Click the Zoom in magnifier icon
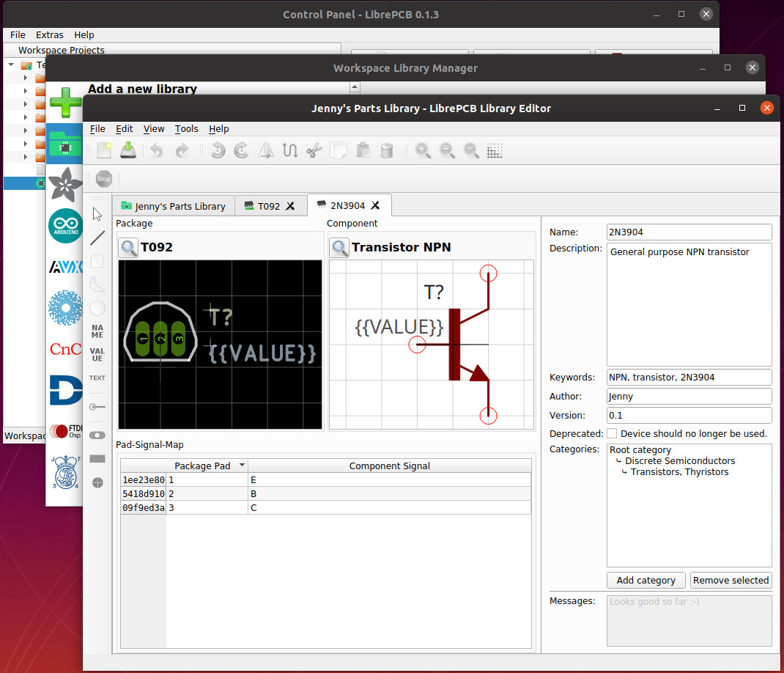784x673 pixels. pos(423,150)
